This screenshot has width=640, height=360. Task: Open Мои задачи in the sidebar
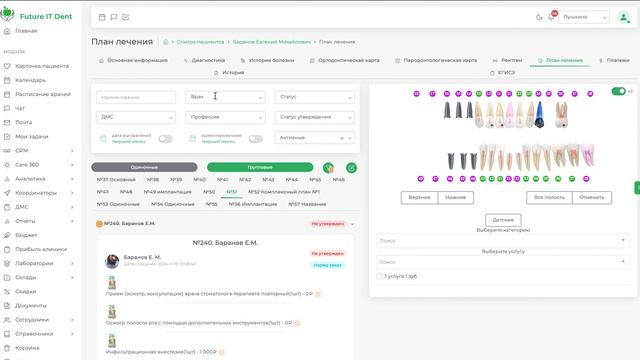coord(31,136)
